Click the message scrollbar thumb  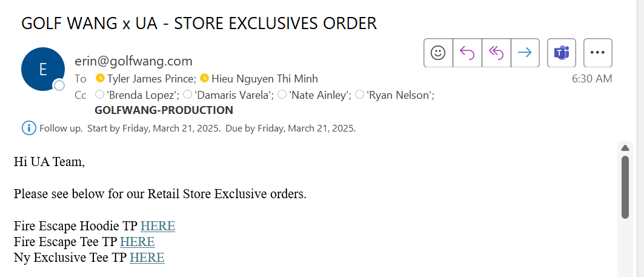click(625, 187)
